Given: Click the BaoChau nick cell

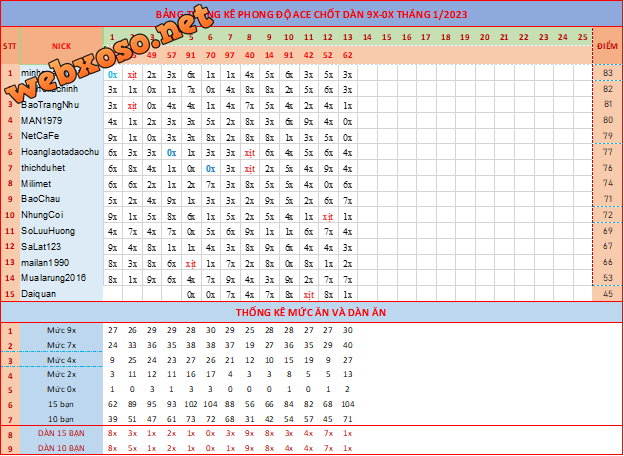Looking at the screenshot, I should (61, 199).
